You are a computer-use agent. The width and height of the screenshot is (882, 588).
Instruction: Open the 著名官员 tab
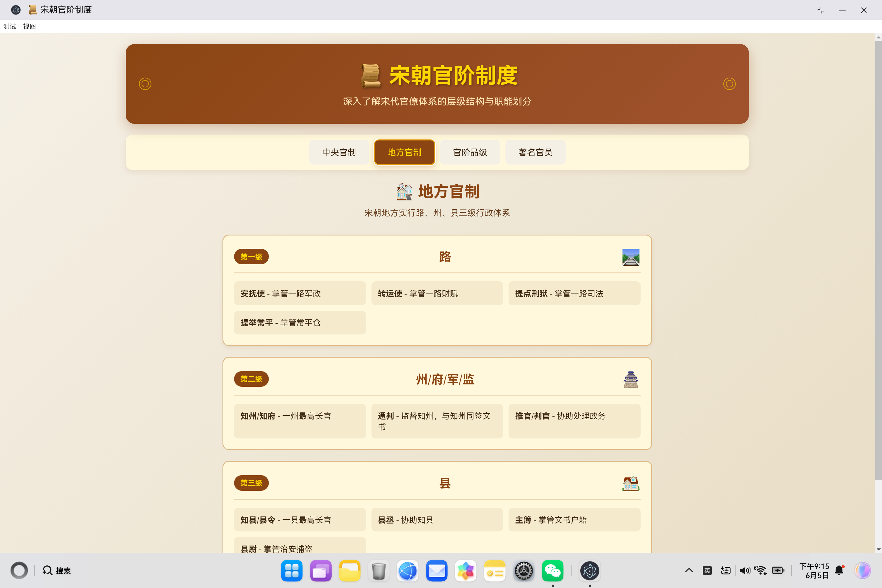pos(535,152)
